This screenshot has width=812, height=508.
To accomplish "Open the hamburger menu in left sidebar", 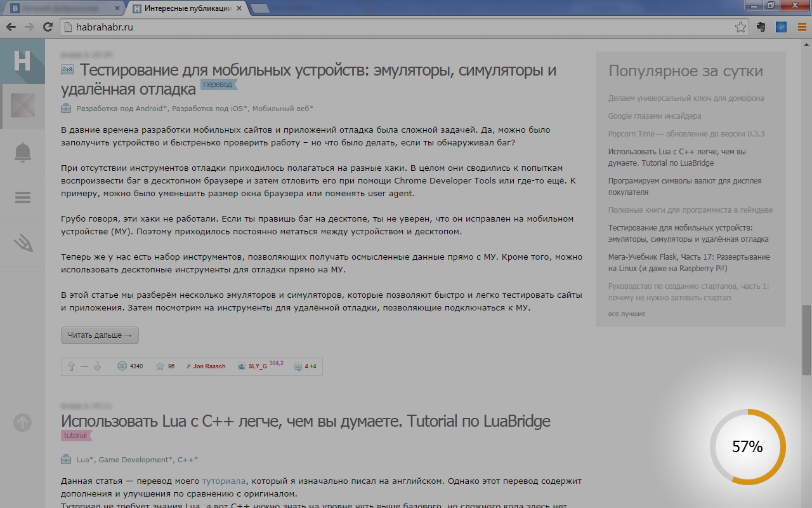I will pyautogui.click(x=22, y=197).
